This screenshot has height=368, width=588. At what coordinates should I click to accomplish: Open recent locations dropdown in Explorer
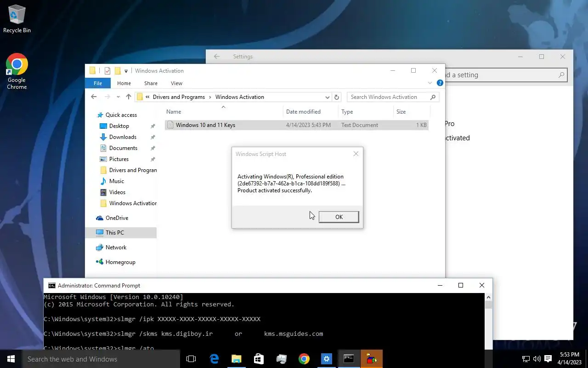118,97
